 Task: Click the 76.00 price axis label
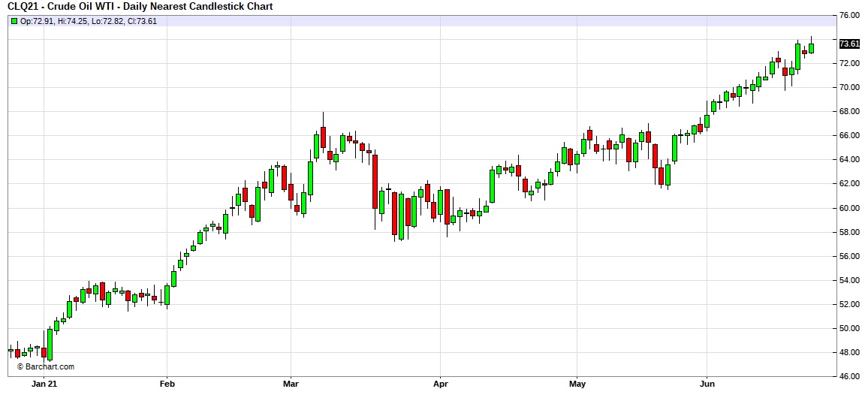pos(850,16)
